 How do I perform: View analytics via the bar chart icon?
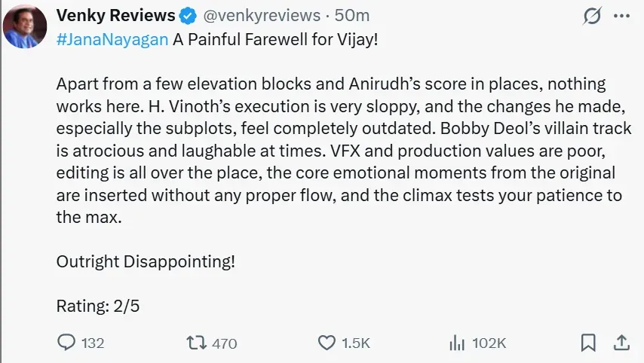457,343
